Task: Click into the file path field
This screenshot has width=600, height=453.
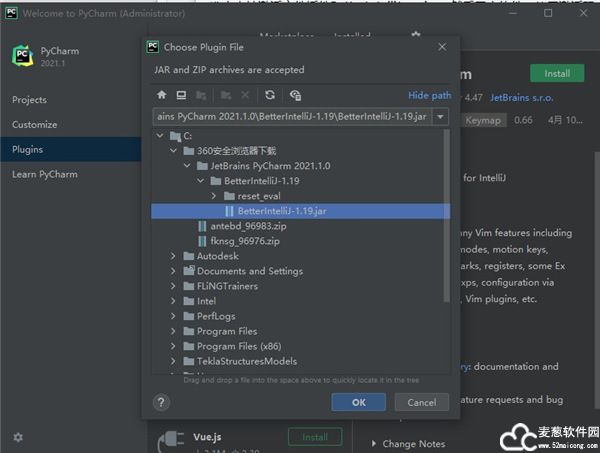Action: (x=292, y=117)
